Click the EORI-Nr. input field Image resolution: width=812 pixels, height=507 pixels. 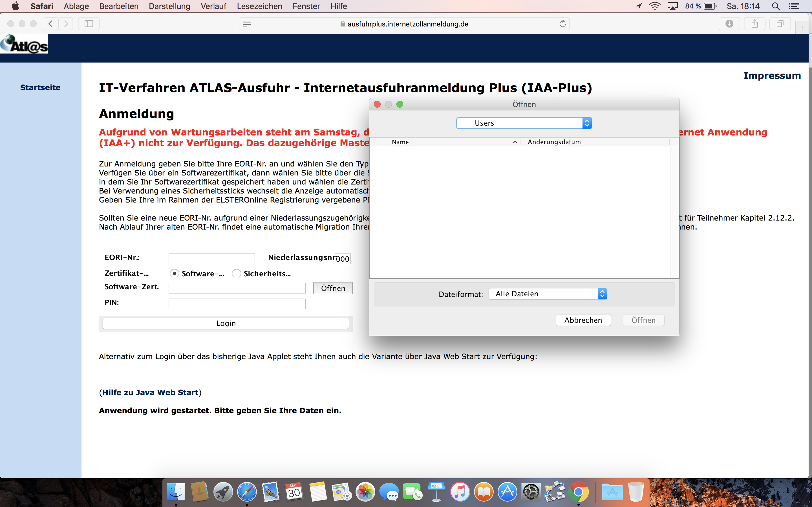(x=211, y=259)
